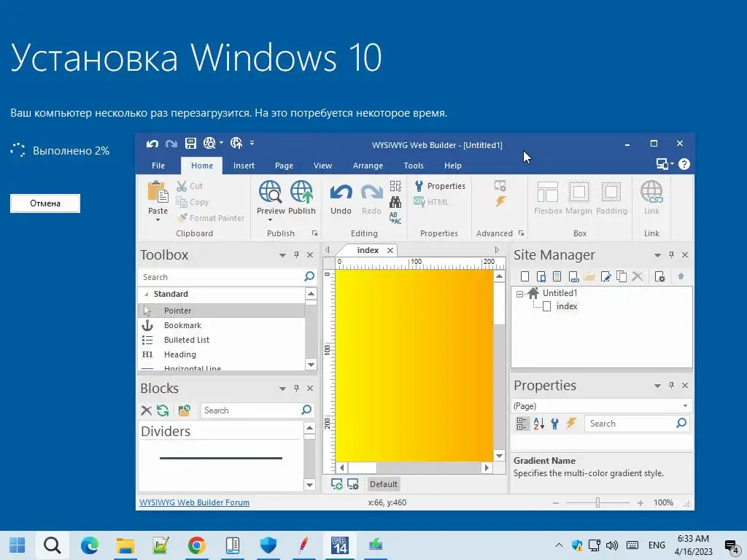Switch to the Page ribbon tab
Viewport: 747px width, 560px height.
(x=284, y=166)
